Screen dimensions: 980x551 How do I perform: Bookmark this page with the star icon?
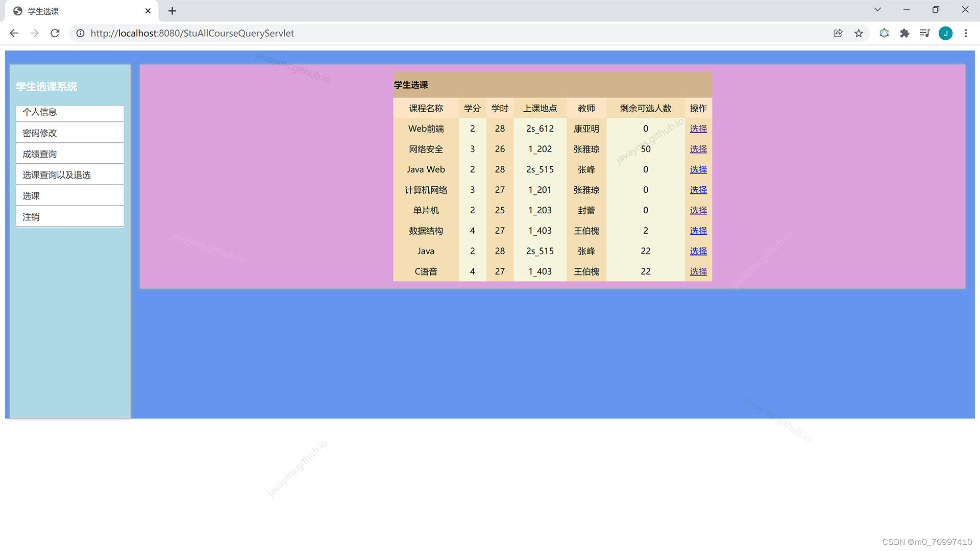click(x=859, y=33)
